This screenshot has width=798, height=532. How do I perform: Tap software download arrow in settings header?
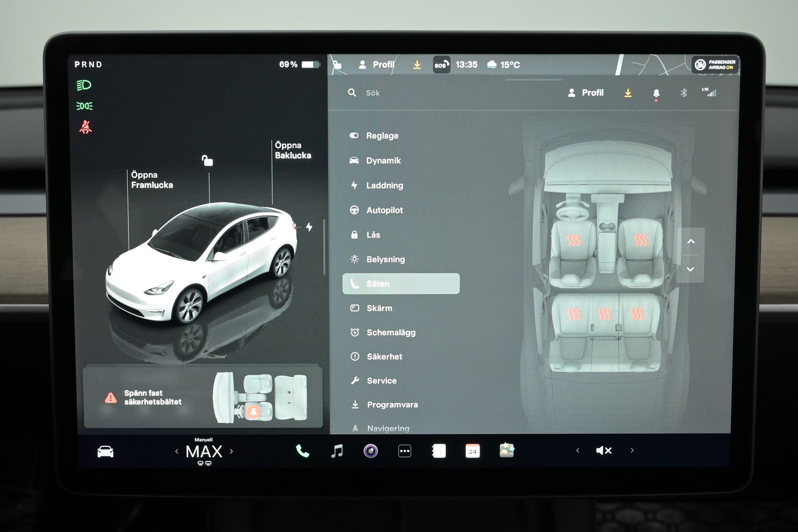click(628, 93)
